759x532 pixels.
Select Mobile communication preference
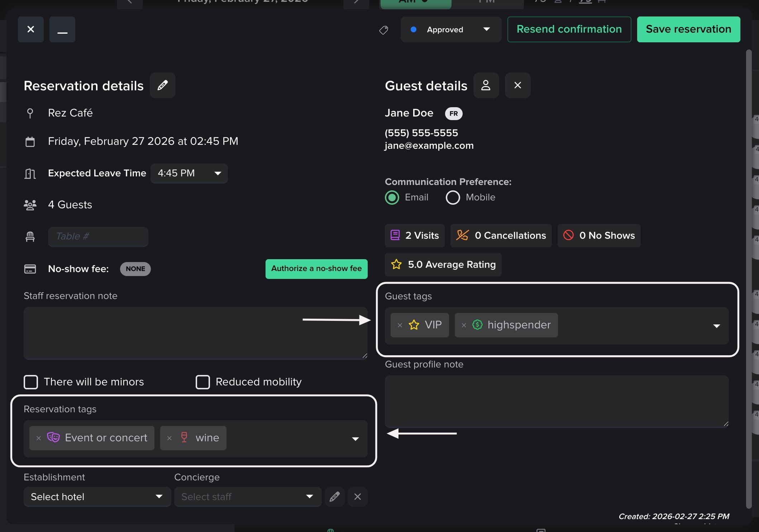pyautogui.click(x=453, y=198)
